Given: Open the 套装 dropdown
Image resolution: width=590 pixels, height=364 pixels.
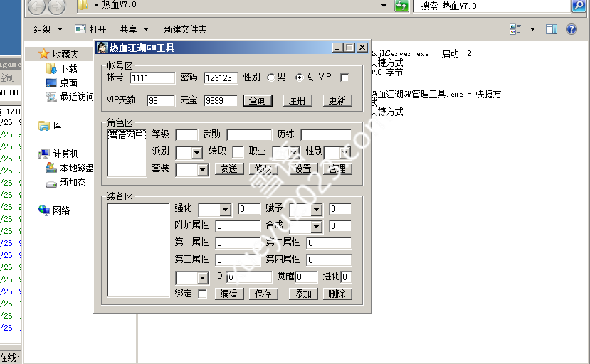Looking at the screenshot, I should [x=202, y=170].
